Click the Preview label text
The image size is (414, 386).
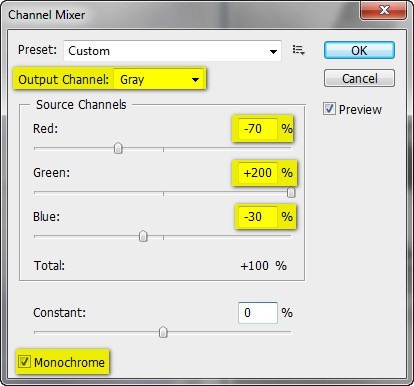pos(360,110)
